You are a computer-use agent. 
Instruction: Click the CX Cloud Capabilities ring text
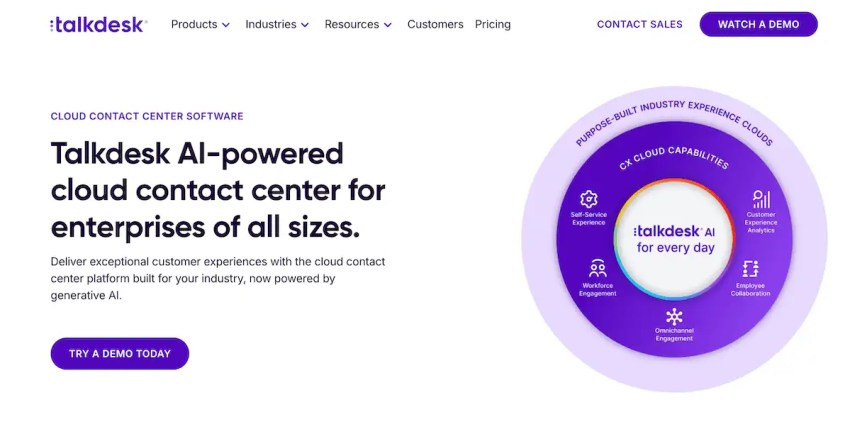coord(674,157)
